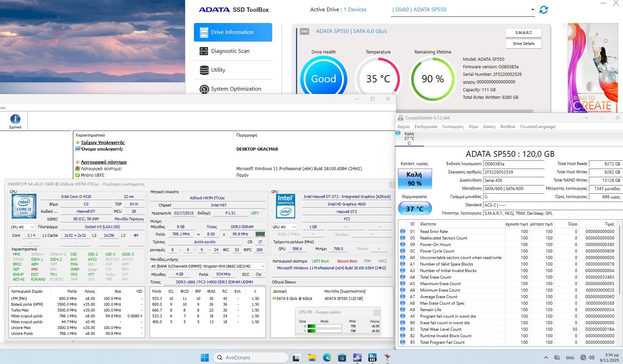The height and width of the screenshot is (364, 623).
Task: Expand the Kingston memory module dropdown
Action: click(263, 266)
